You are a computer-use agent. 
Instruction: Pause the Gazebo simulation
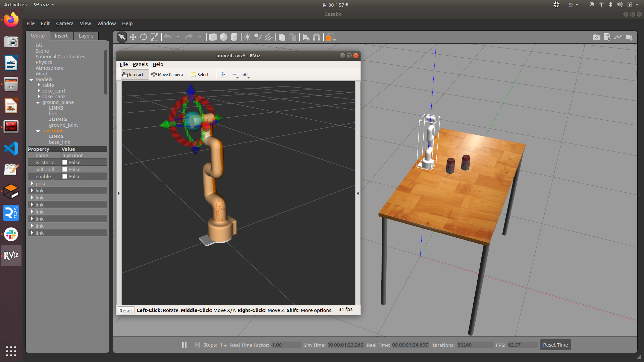[184, 345]
